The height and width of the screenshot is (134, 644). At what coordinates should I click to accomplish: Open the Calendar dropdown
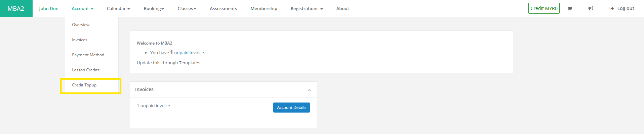(x=118, y=8)
